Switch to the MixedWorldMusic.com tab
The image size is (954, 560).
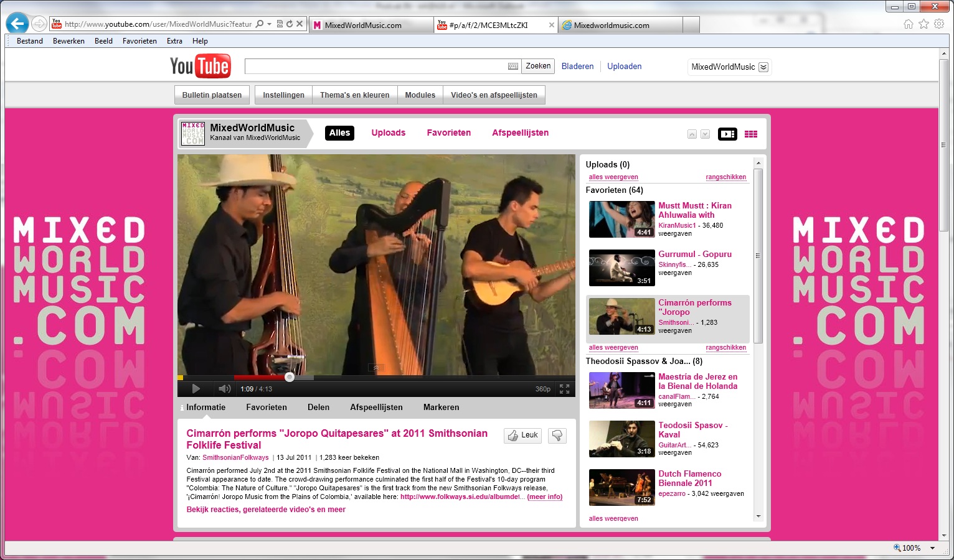coord(371,25)
